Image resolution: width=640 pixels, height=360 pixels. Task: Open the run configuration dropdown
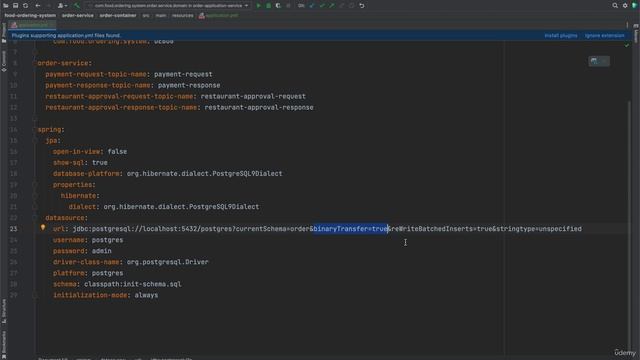coord(170,6)
